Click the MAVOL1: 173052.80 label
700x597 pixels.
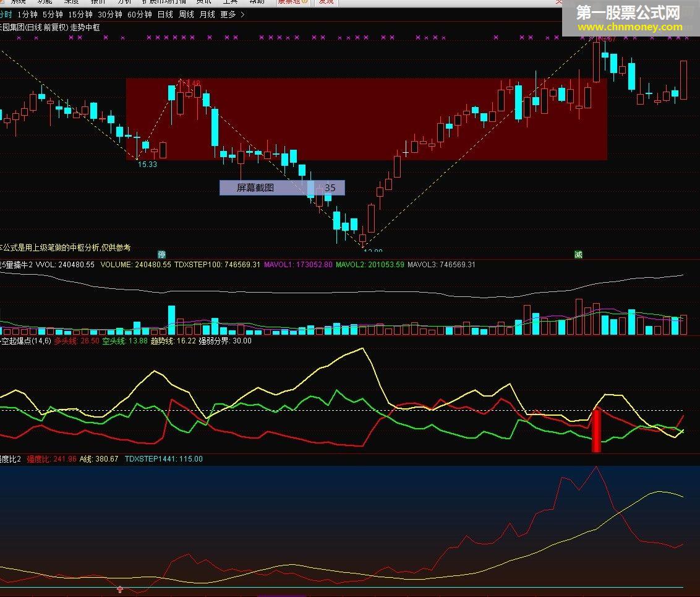click(x=298, y=265)
